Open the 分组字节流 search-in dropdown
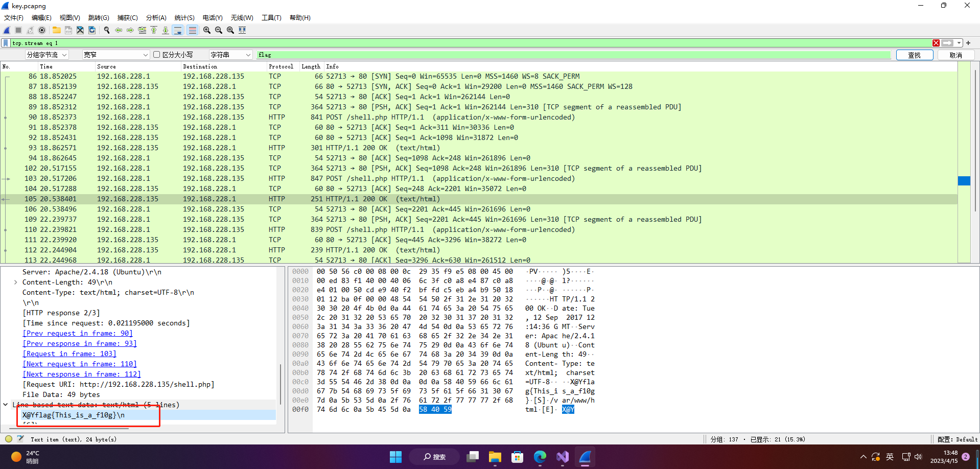Screen dimensions: 980x469 (x=47, y=55)
